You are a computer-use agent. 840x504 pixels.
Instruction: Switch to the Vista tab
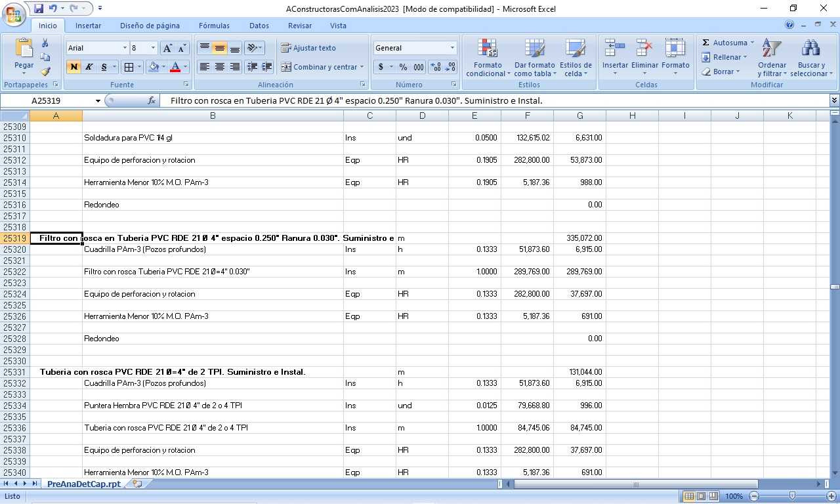coord(338,26)
